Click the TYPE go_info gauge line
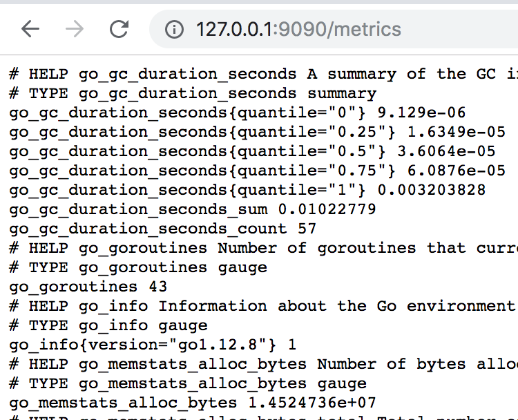This screenshot has width=518, height=420. tap(108, 326)
